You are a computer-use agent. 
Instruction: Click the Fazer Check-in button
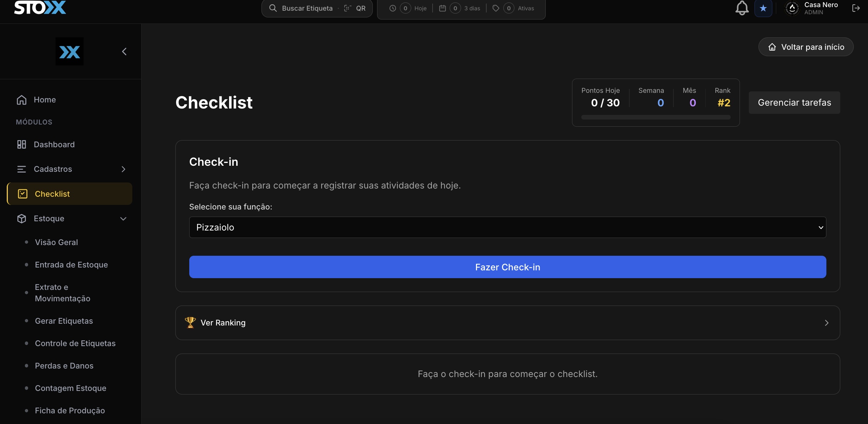508,267
